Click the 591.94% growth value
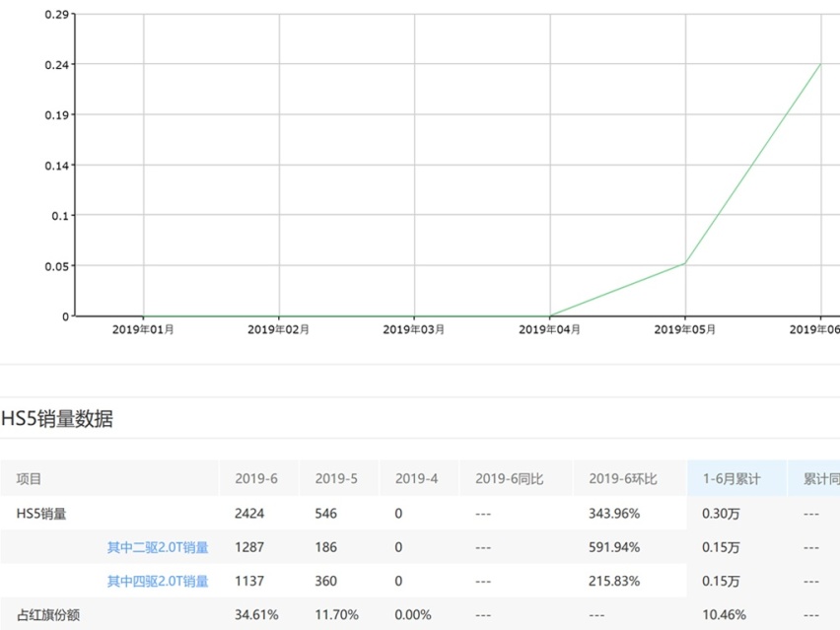The width and height of the screenshot is (840, 630). [x=614, y=547]
